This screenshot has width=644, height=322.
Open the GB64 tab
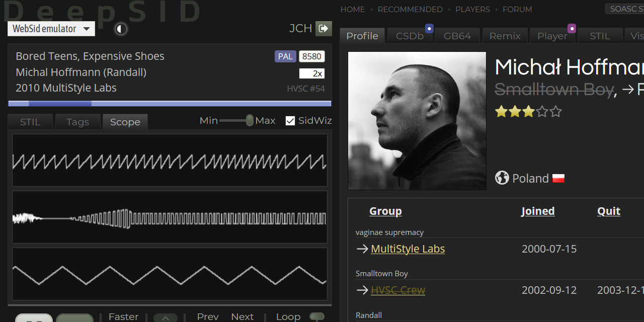tap(457, 36)
